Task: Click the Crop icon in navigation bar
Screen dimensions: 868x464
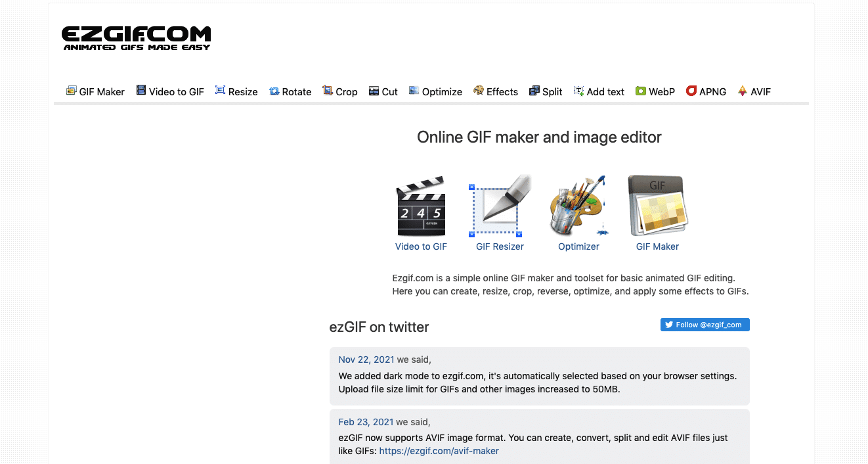Action: click(328, 91)
